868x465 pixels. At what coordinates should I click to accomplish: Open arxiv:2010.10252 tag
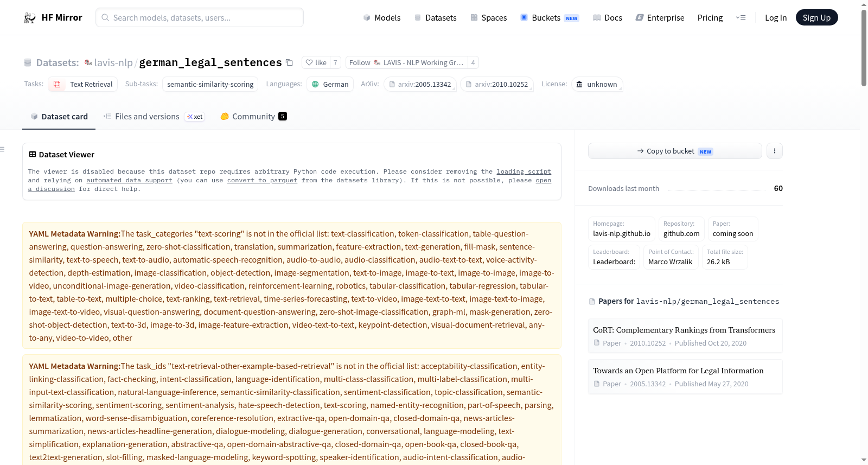click(497, 84)
